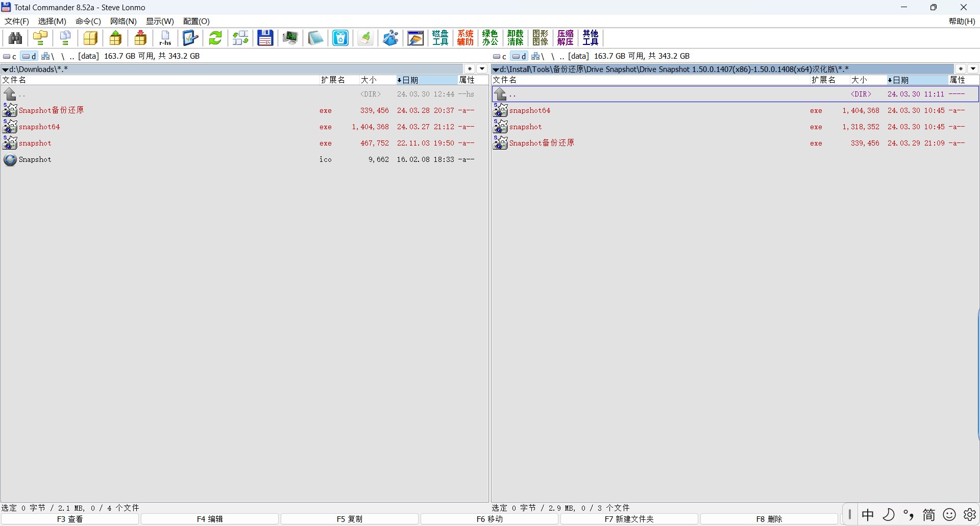Select snapshot64 in right panel

(x=735, y=111)
